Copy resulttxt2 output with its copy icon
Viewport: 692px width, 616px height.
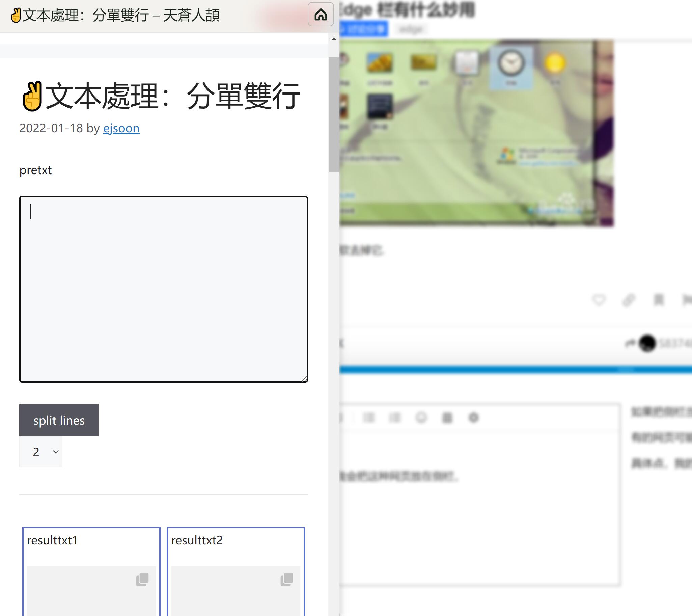point(287,579)
